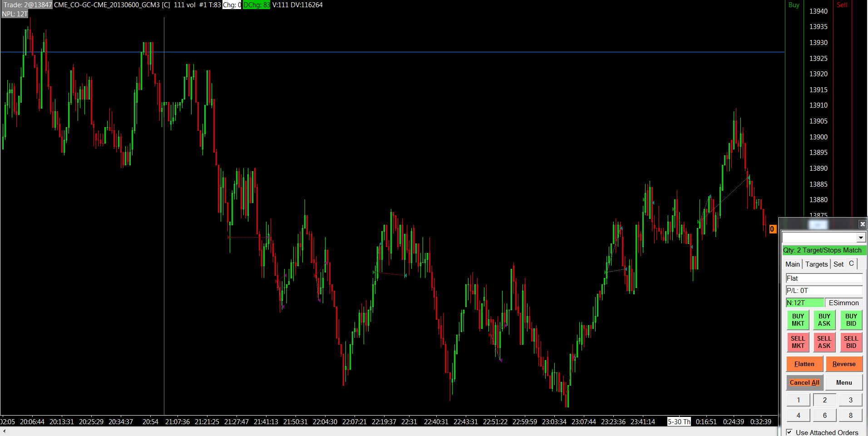Click the SELL ASK button
868x436 pixels.
(824, 342)
